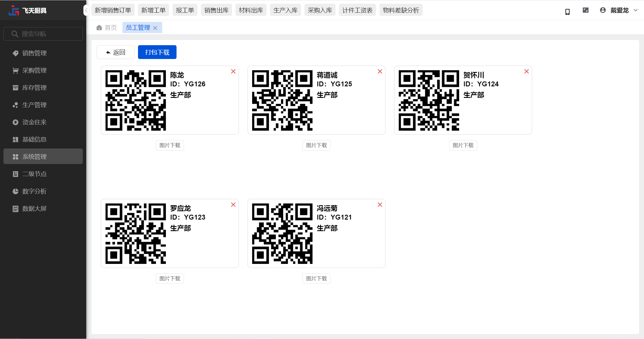The image size is (644, 339).
Task: Open 报工单 shortcut
Action: (185, 10)
